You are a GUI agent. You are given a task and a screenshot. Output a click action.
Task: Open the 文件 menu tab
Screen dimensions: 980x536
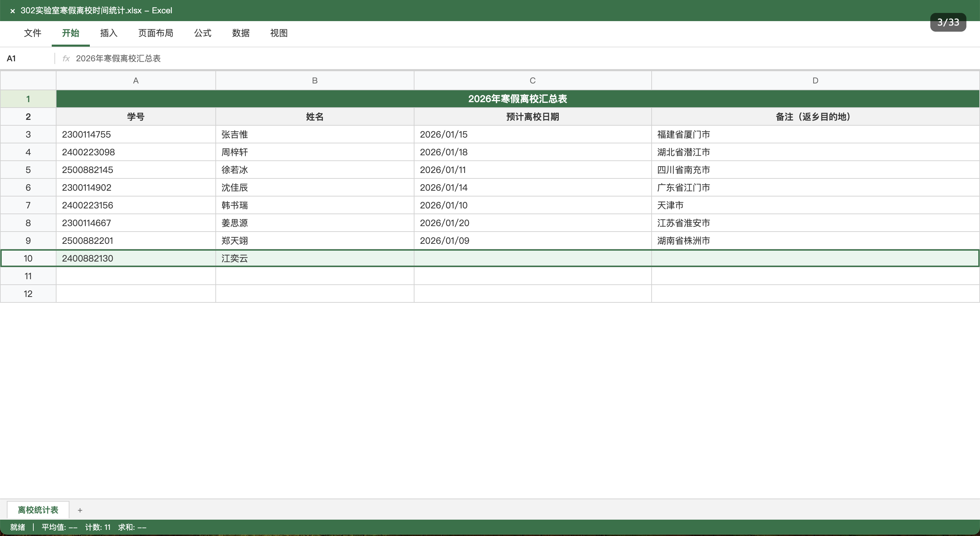tap(32, 33)
